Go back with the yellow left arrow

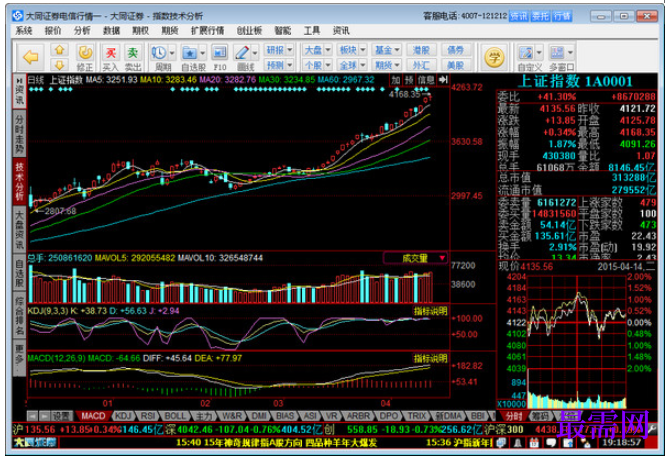coord(31,57)
